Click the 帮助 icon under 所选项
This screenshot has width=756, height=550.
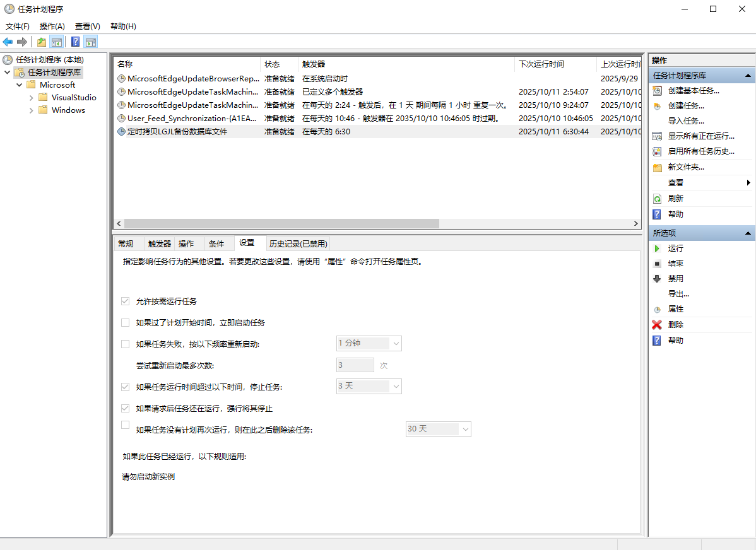pos(657,341)
